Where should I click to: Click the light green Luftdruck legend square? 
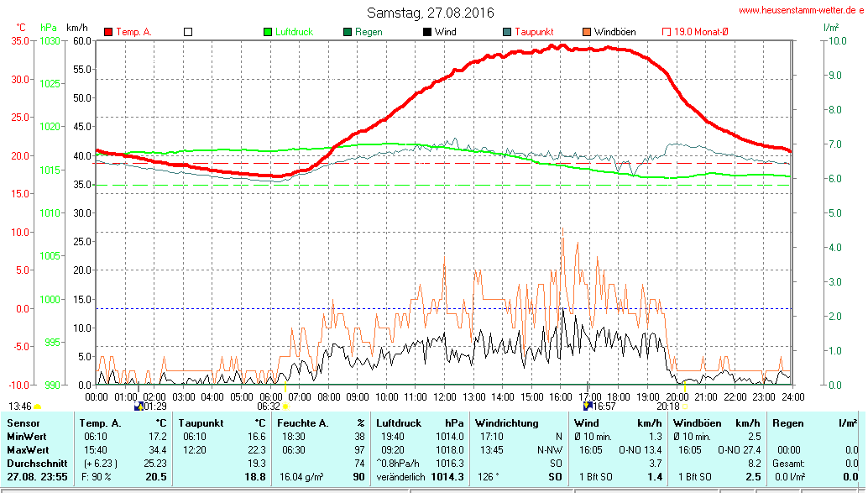pos(268,32)
